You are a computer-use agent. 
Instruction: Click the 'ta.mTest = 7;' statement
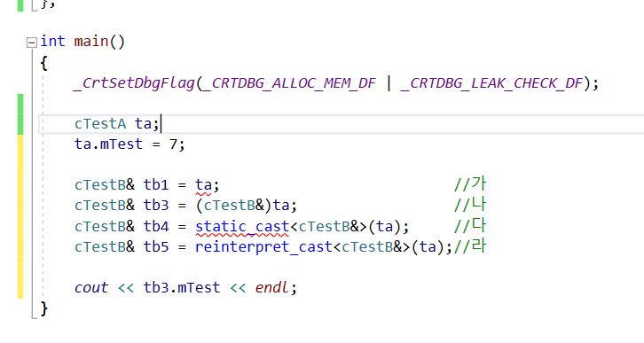pyautogui.click(x=130, y=144)
